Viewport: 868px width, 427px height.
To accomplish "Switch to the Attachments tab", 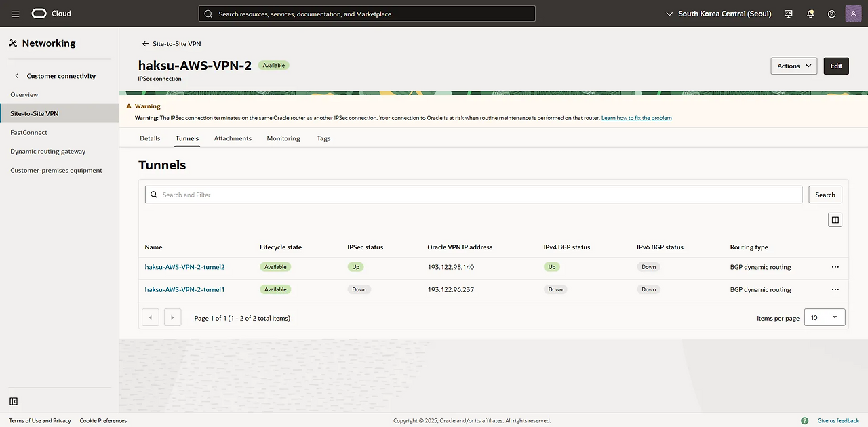I will [x=233, y=138].
